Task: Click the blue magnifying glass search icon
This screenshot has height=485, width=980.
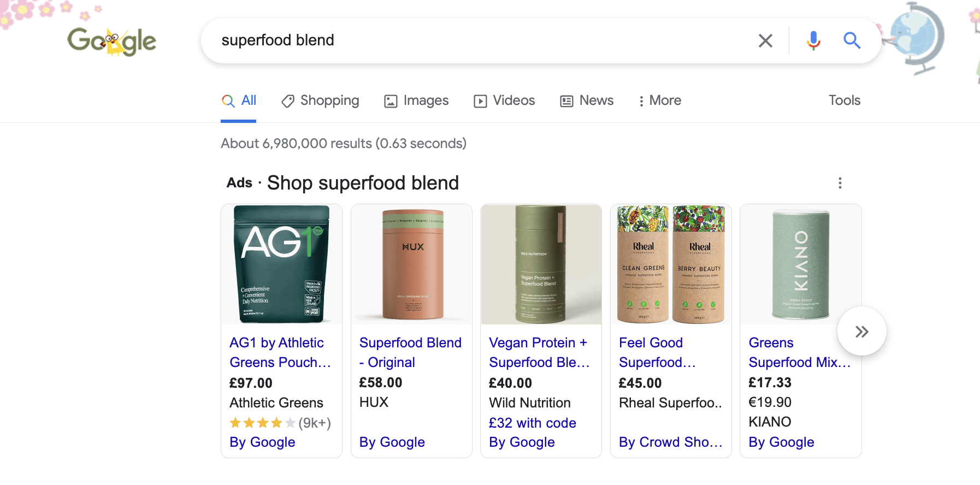Action: coord(852,40)
